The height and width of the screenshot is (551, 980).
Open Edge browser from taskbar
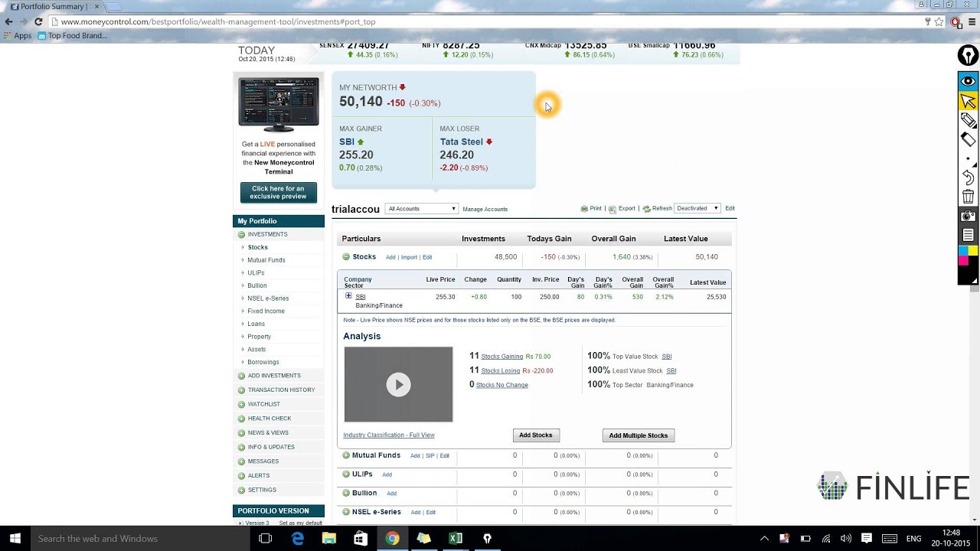(298, 539)
